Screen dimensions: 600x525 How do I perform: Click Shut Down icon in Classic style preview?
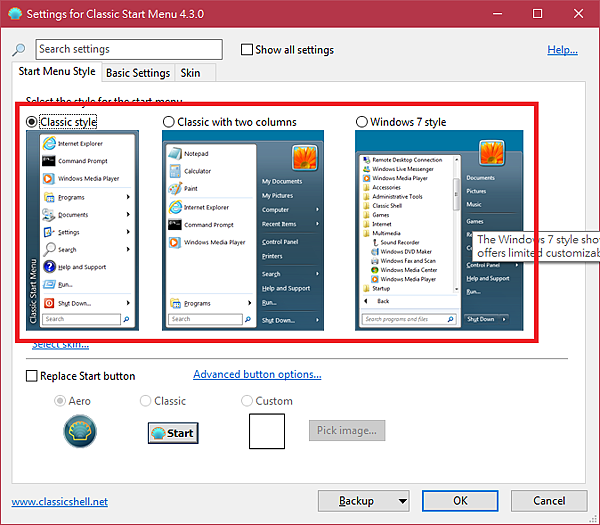tap(49, 303)
